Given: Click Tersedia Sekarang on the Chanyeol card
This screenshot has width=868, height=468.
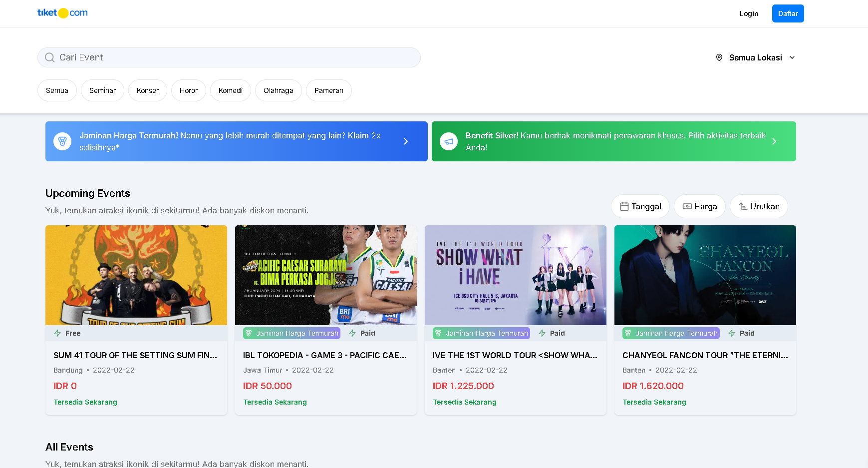Looking at the screenshot, I should tap(654, 402).
